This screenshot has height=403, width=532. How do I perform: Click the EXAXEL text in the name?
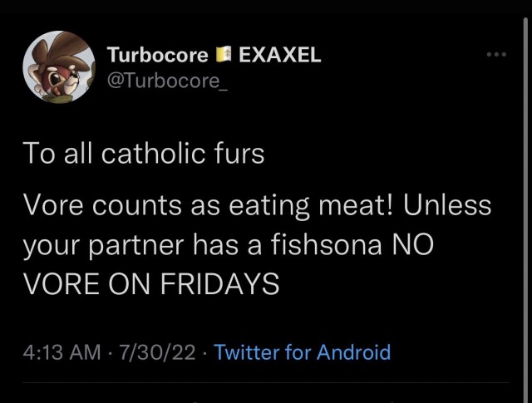(x=279, y=56)
